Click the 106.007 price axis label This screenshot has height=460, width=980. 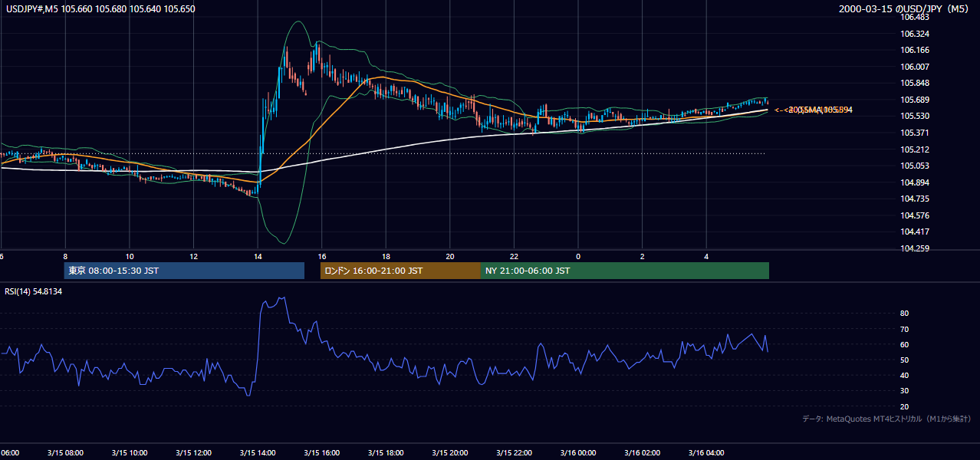916,67
